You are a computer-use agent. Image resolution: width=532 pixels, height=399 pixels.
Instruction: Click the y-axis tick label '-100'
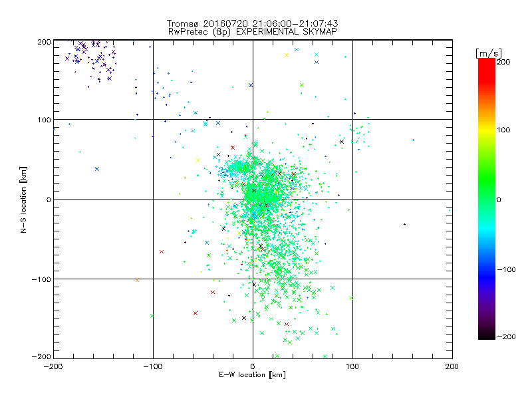41,279
